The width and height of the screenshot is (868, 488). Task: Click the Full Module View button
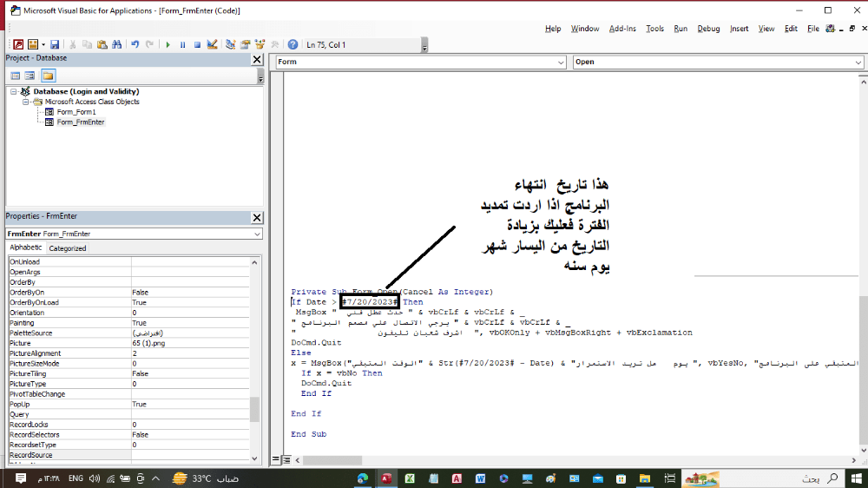pyautogui.click(x=286, y=459)
